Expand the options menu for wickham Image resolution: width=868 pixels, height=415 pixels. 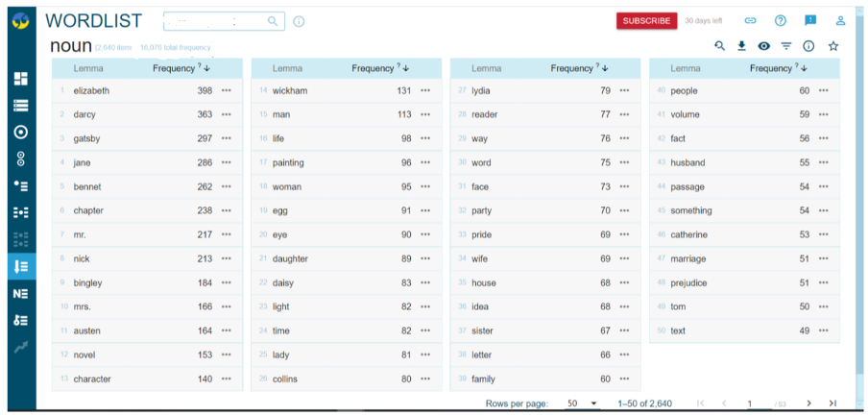click(425, 90)
